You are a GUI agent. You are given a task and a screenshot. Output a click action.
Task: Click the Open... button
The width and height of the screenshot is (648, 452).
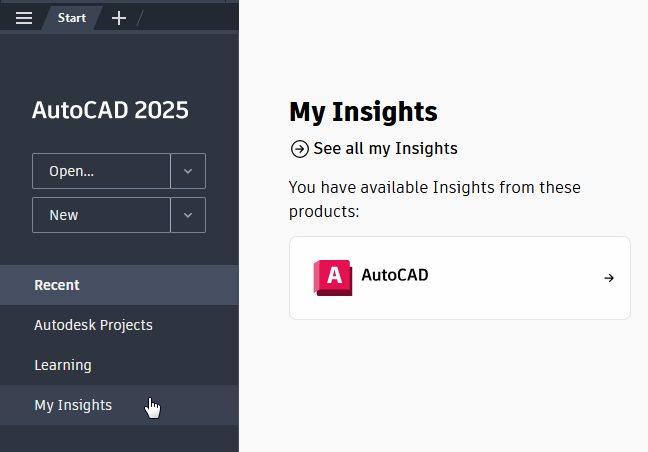101,171
